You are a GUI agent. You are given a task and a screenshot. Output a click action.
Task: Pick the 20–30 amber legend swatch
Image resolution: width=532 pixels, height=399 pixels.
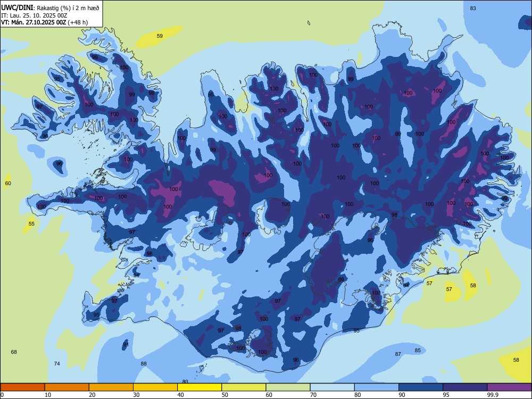(x=111, y=387)
